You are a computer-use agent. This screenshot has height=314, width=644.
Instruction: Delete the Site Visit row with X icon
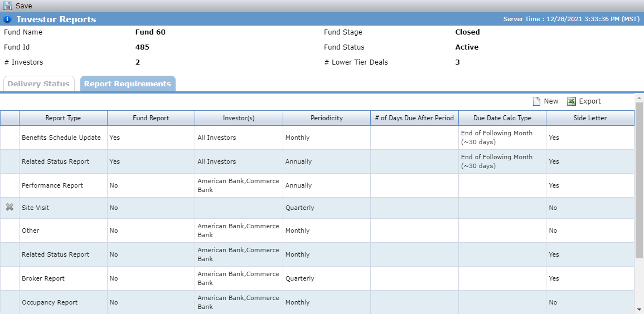[9, 208]
